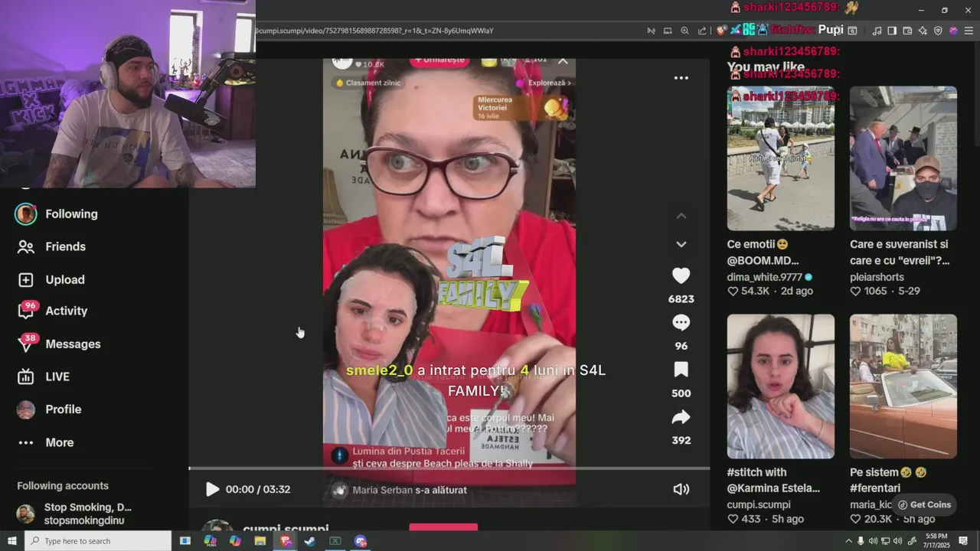
Task: Click the Following compass icon
Action: [x=26, y=214]
